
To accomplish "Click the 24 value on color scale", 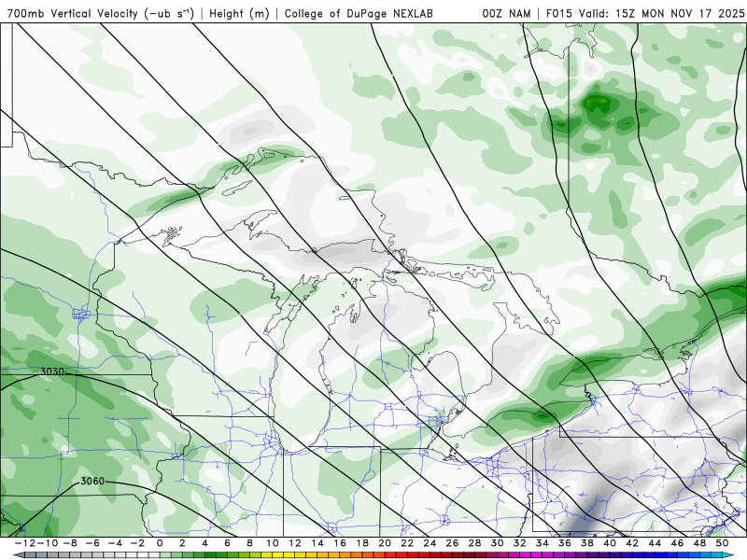I will 430,543.
